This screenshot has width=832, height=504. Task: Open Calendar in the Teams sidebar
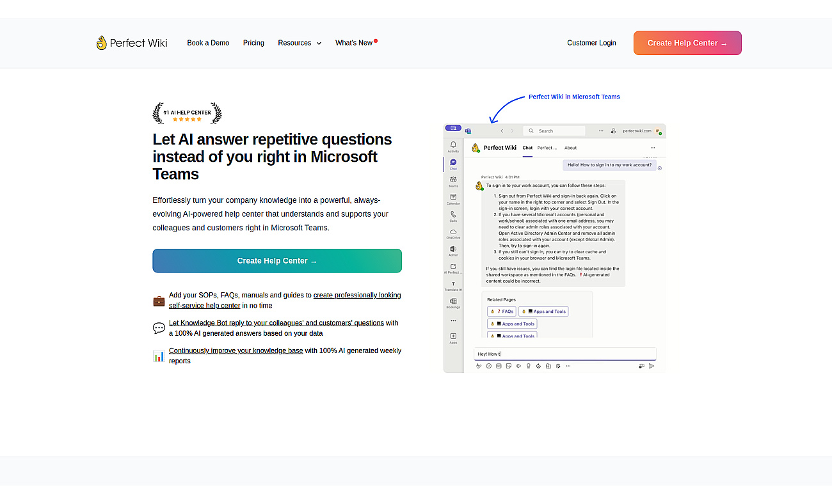(x=453, y=199)
